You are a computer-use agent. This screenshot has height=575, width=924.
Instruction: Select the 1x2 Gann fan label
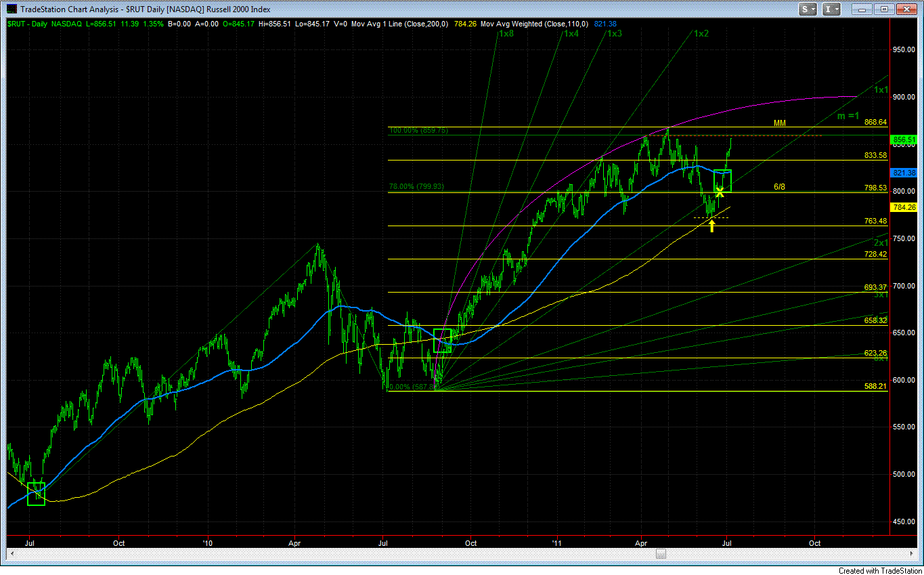click(701, 33)
